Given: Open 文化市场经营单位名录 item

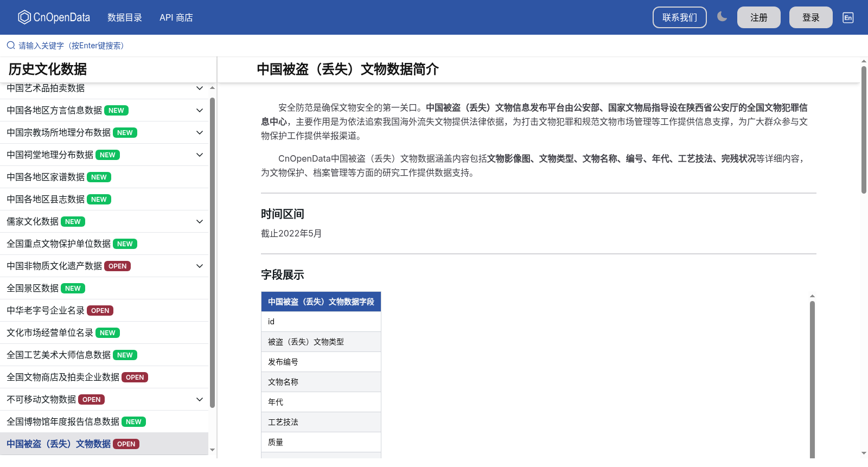Looking at the screenshot, I should (x=104, y=332).
